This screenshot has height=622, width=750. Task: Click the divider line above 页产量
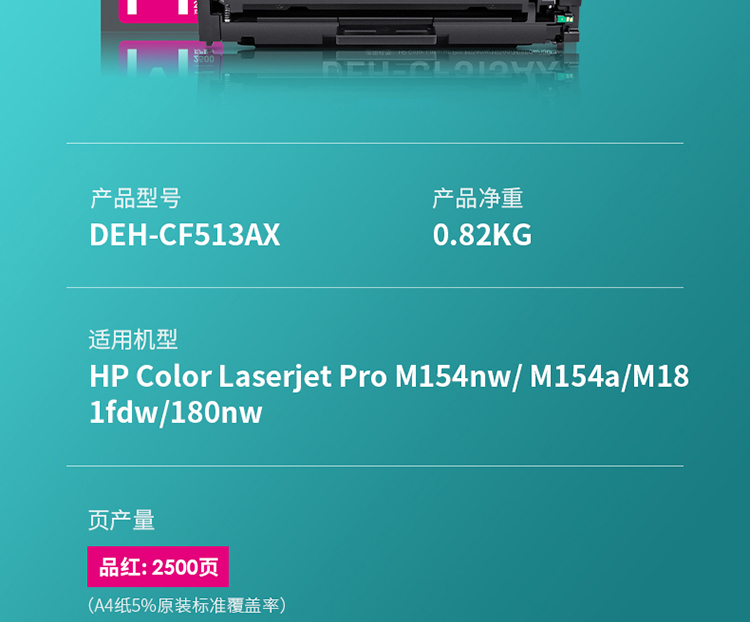tap(375, 466)
